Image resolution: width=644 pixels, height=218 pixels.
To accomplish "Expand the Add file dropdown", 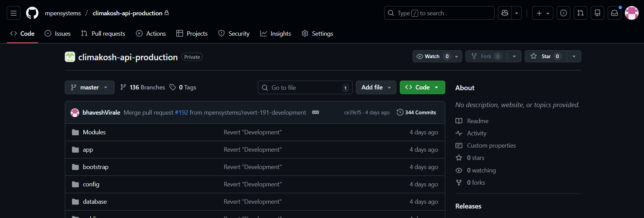I will click(376, 87).
